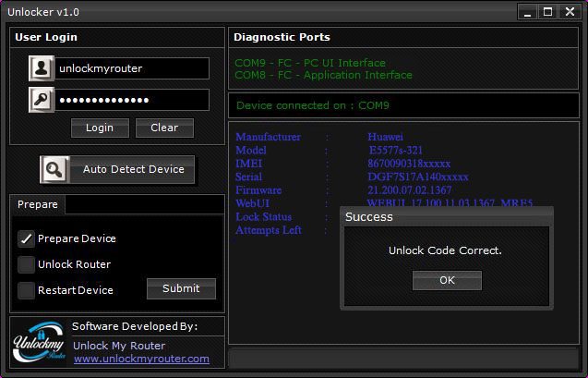Minimize the Unlocker window
Screen dimensions: 588x378
tap(528, 12)
